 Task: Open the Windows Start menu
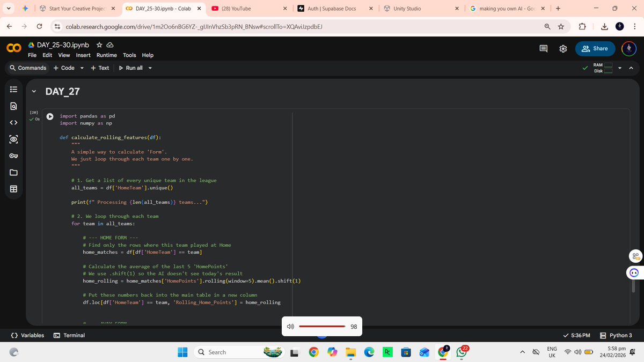point(182,352)
